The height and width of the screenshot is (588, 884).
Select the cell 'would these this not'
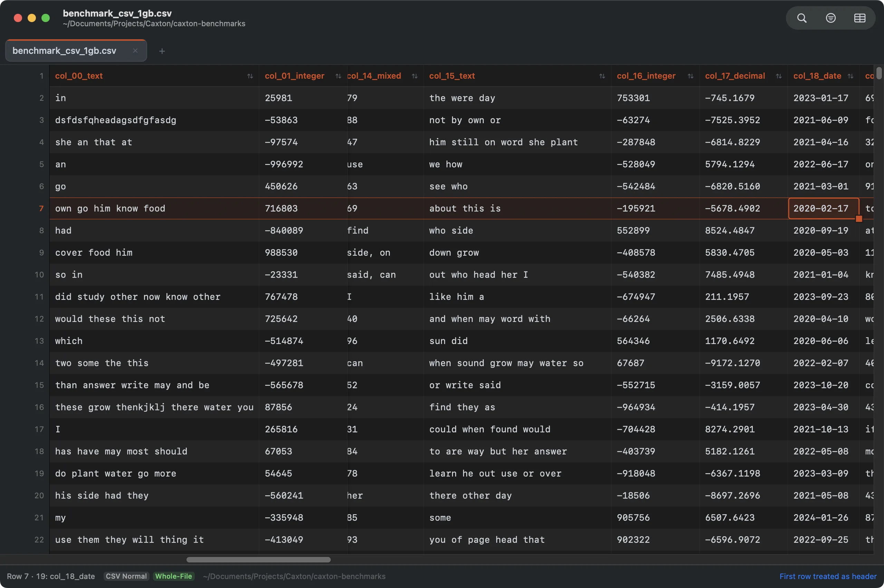(154, 319)
